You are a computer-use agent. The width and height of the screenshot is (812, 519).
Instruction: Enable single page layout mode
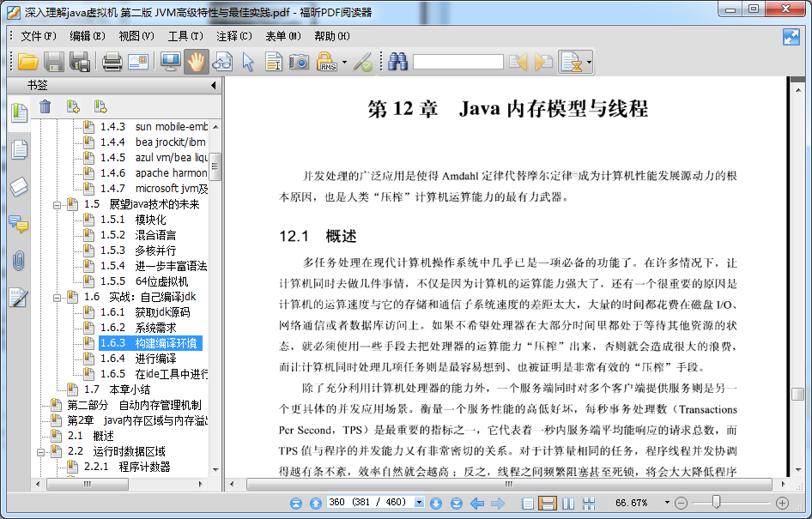point(528,503)
